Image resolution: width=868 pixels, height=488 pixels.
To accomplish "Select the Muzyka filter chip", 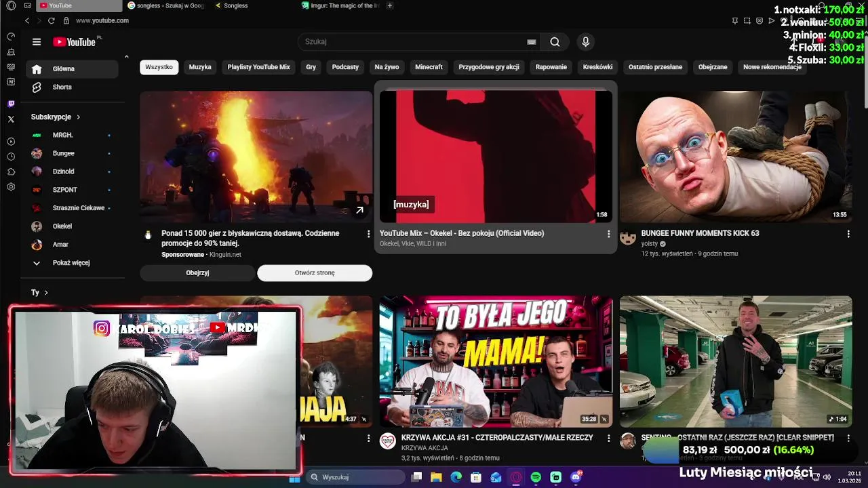I will (x=200, y=67).
